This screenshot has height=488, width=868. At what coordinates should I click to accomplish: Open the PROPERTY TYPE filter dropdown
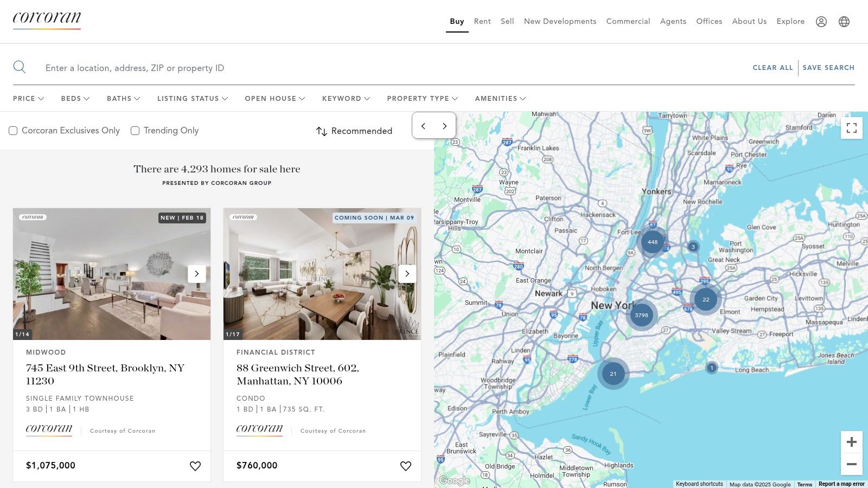coord(423,99)
